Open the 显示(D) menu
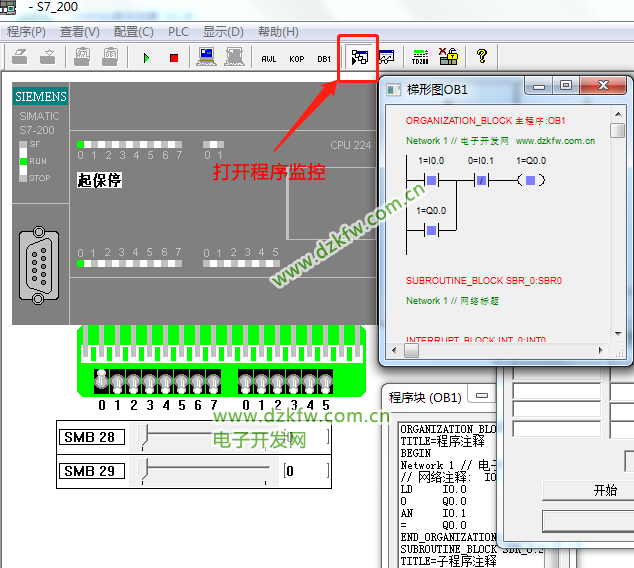This screenshot has height=568, width=634. point(223,32)
